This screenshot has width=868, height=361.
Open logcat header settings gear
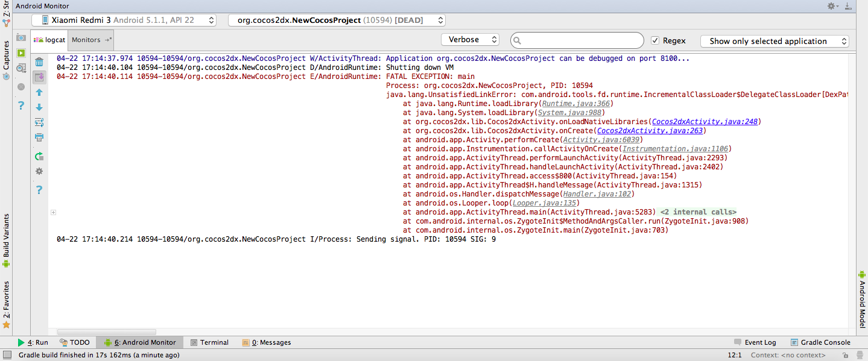click(39, 171)
